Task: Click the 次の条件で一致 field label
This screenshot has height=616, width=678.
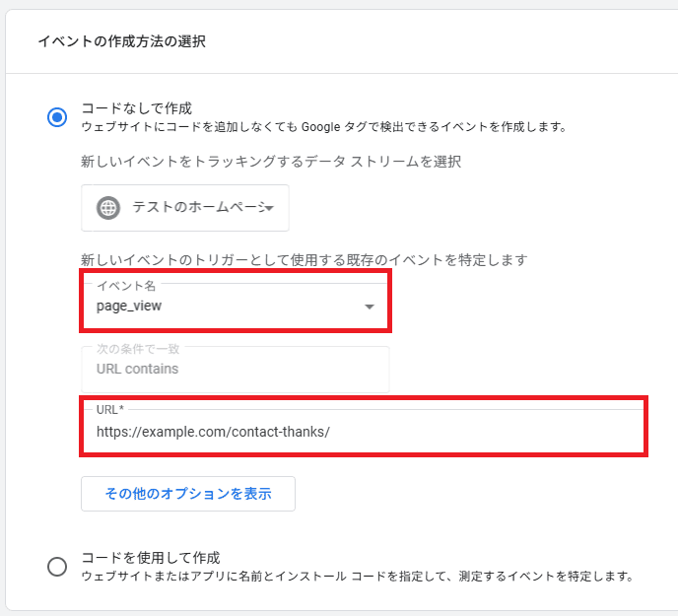Action: pyautogui.click(x=138, y=348)
